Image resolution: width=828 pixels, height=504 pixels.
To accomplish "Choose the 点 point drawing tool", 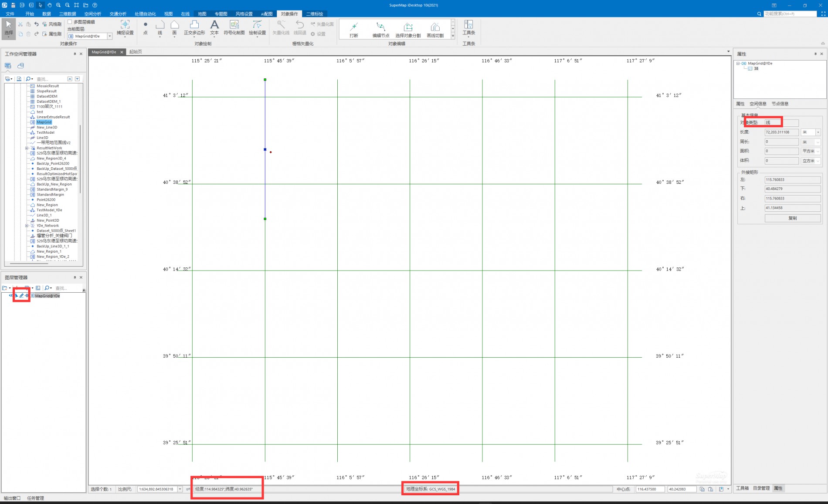I will (x=146, y=28).
